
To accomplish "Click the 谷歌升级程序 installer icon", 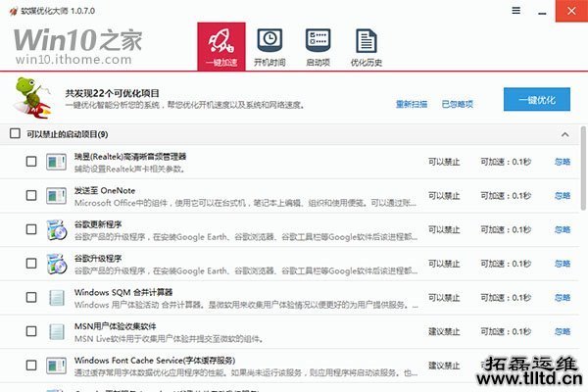I will point(56,264).
